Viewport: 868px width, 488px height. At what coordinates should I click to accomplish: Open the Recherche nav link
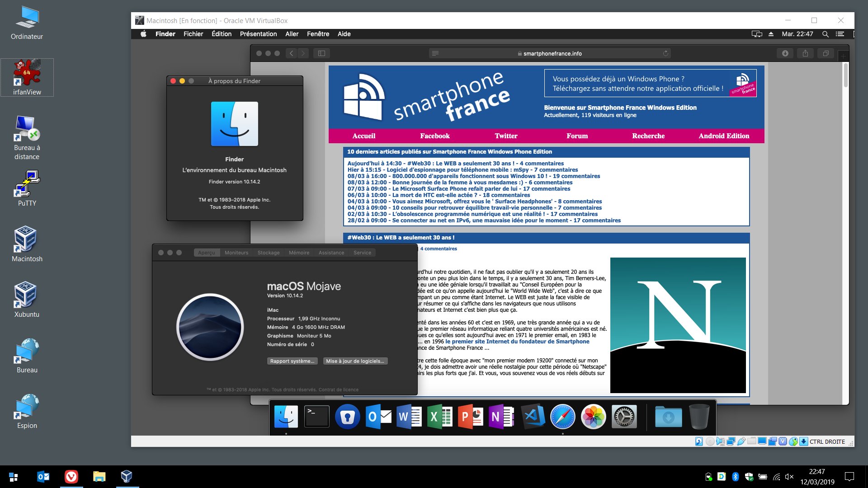[648, 136]
